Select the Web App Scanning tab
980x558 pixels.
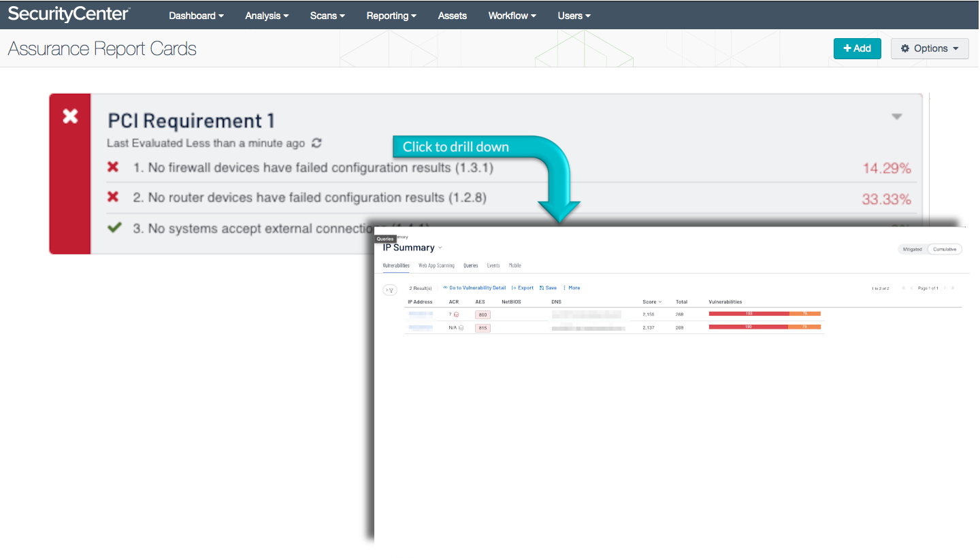[x=436, y=265]
